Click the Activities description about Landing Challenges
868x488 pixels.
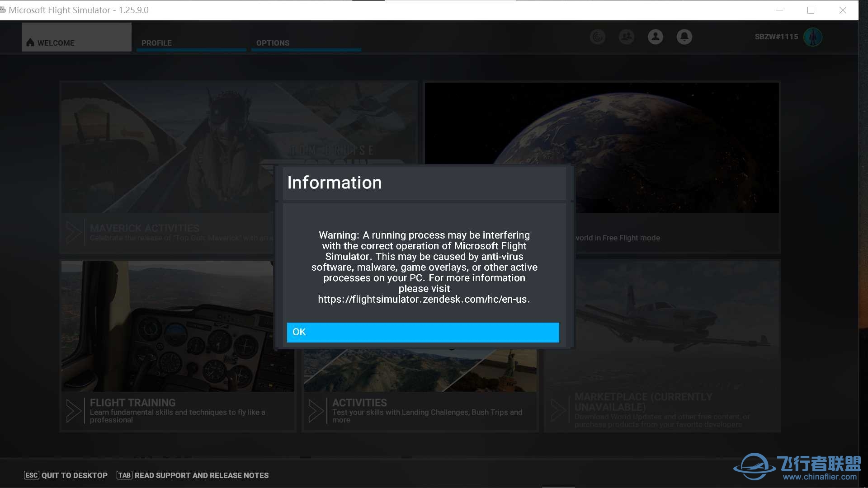[x=427, y=416]
